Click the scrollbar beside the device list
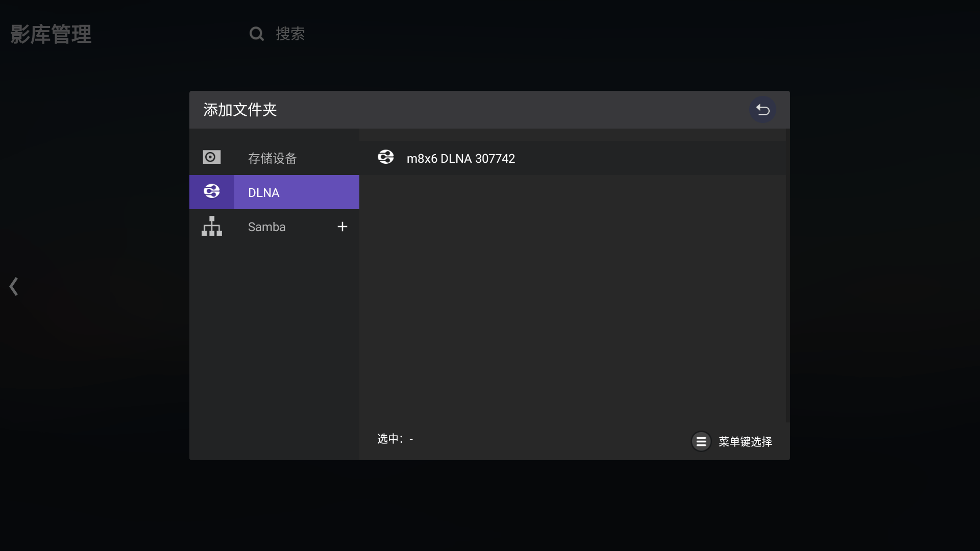Viewport: 980px width, 551px height. click(788, 275)
